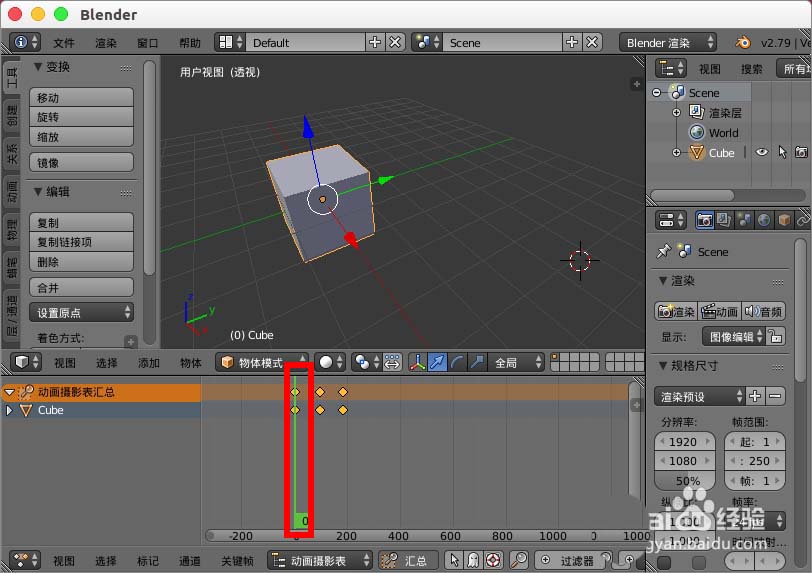Open the 帮助 menu
The height and width of the screenshot is (573, 812).
[x=190, y=42]
